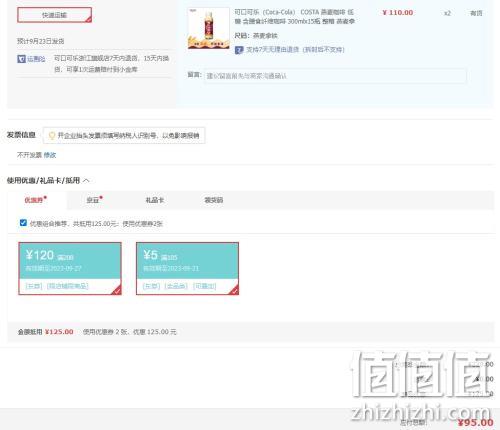
Task: Switch to the 礼品卡 tab
Action: tap(155, 200)
